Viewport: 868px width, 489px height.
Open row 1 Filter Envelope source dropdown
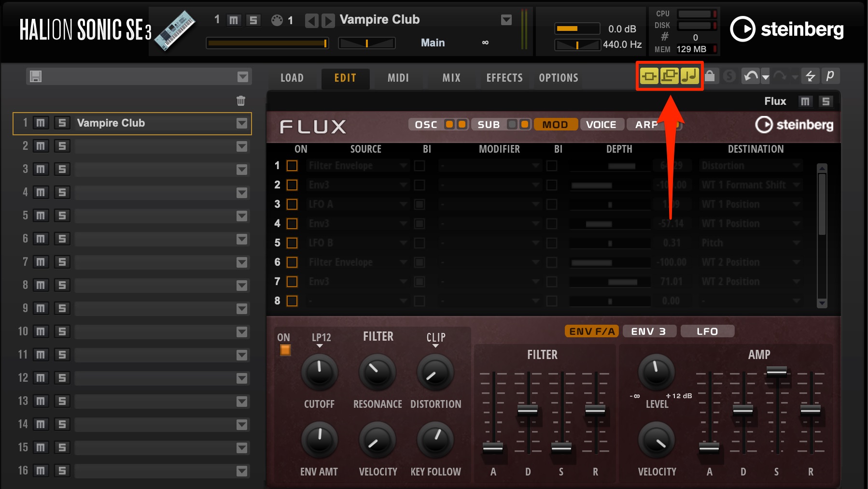pyautogui.click(x=358, y=166)
